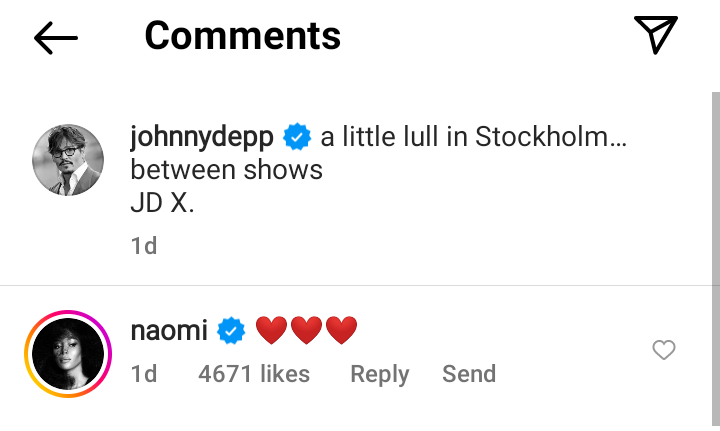Image resolution: width=720 pixels, height=431 pixels.
Task: Like naomi's comment with the heart
Action: [663, 350]
